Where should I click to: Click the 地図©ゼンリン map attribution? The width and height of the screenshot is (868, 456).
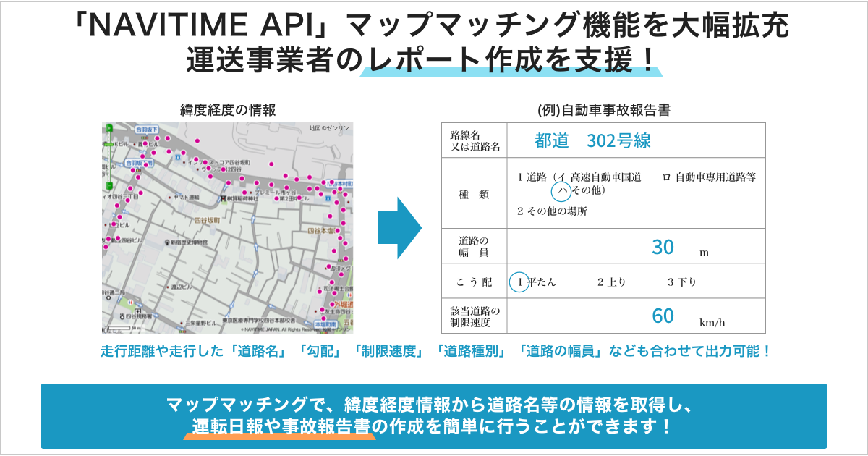(x=328, y=128)
